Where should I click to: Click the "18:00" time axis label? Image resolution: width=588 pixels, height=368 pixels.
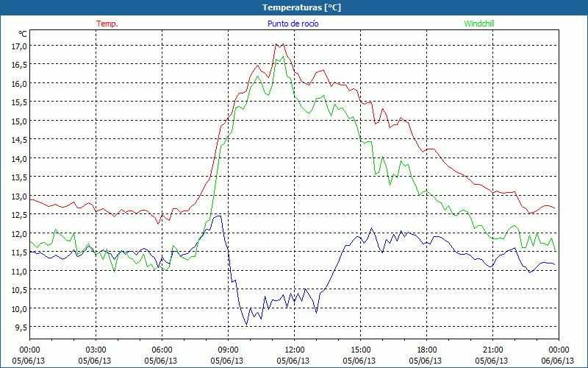coord(427,350)
